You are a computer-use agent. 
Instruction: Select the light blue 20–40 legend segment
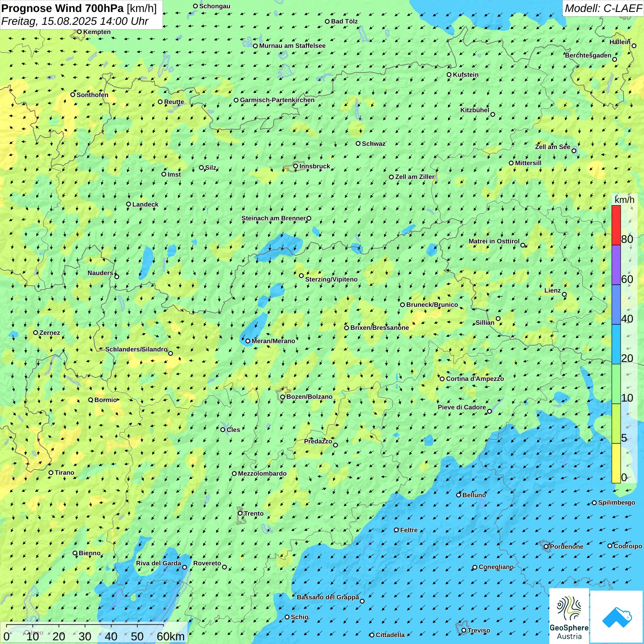[x=616, y=345]
